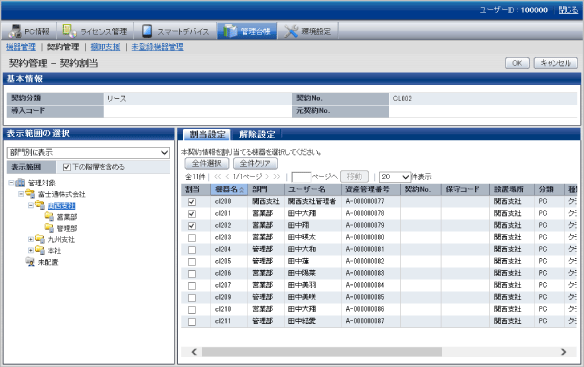Follow the 棚卸支援 link
Viewport: 584px width, 367px height.
pyautogui.click(x=105, y=47)
